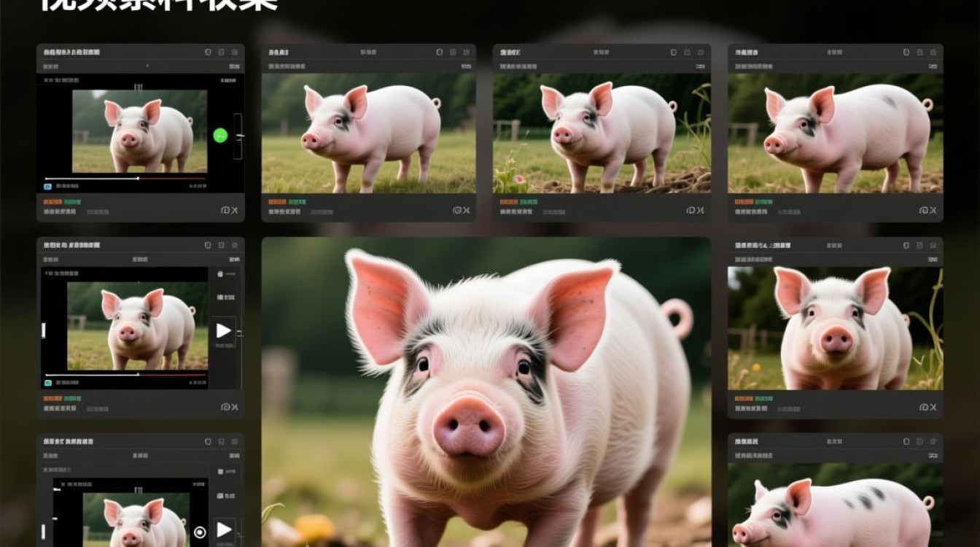The height and width of the screenshot is (547, 980).
Task: Click the vertical slider right of the first video
Action: 238,136
